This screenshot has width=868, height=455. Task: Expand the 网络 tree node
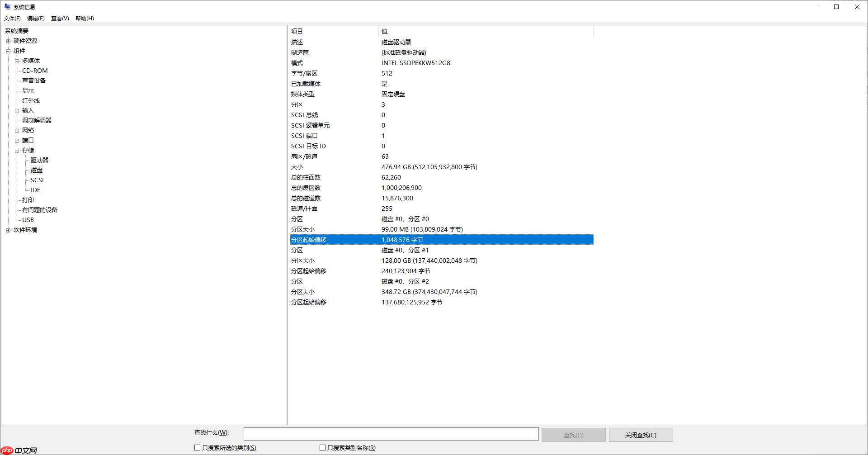[x=17, y=131]
